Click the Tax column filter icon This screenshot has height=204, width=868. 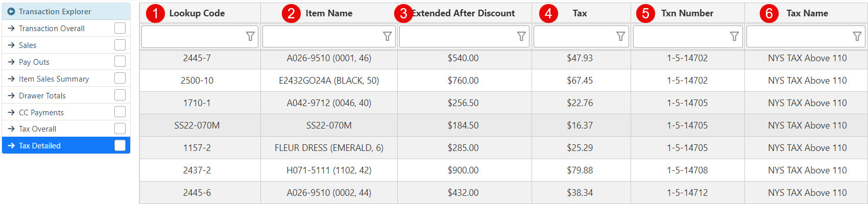coord(620,37)
